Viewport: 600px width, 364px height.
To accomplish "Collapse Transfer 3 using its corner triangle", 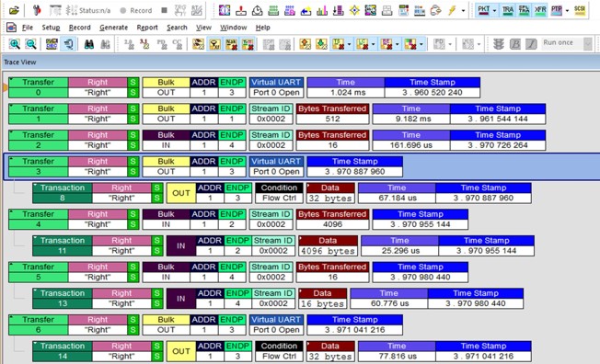I will [x=11, y=159].
